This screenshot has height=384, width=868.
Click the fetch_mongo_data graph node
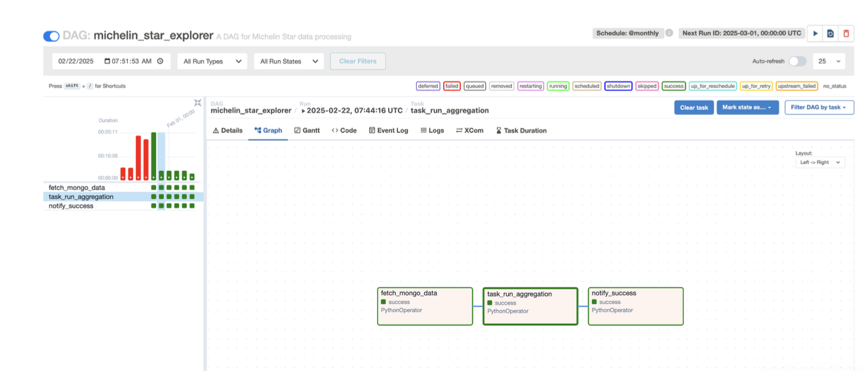pyautogui.click(x=425, y=306)
